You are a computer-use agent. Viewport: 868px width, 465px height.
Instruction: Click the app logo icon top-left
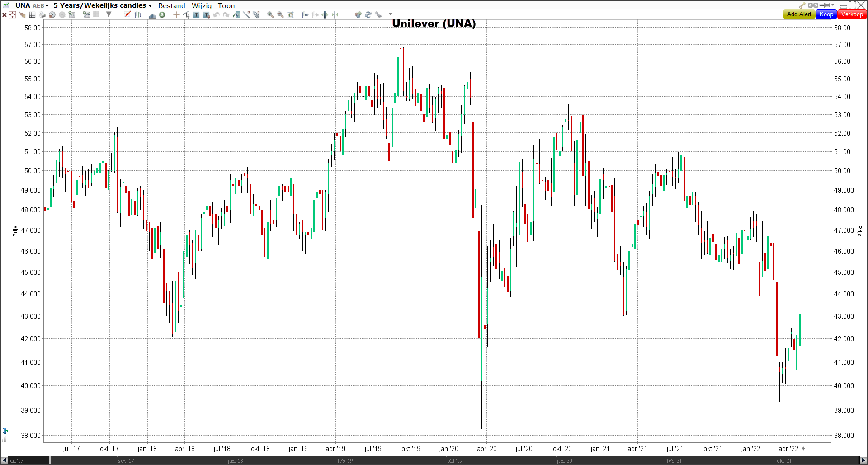click(x=6, y=5)
